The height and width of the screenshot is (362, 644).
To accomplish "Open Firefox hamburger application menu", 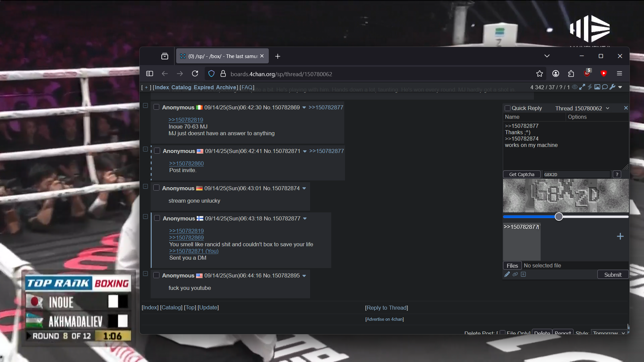I will pyautogui.click(x=620, y=73).
